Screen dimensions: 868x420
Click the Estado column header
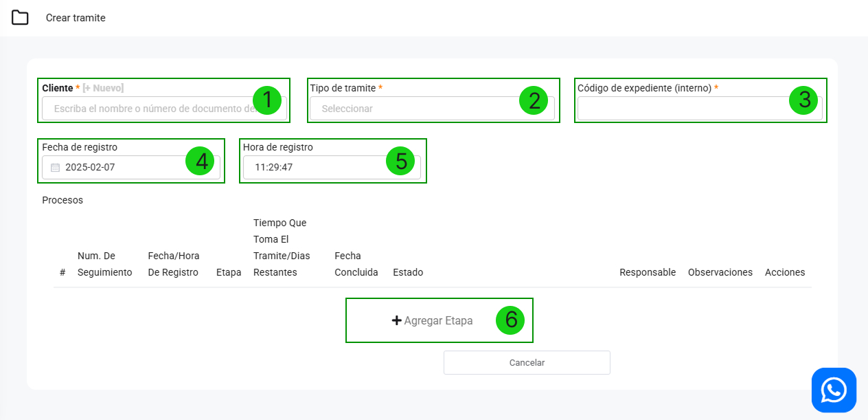(408, 272)
